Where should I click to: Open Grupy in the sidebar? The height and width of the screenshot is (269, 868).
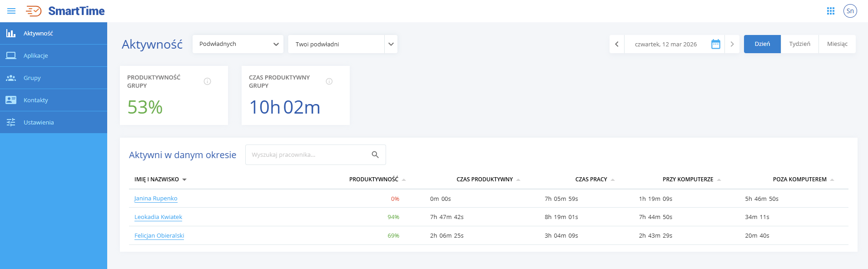[54, 78]
